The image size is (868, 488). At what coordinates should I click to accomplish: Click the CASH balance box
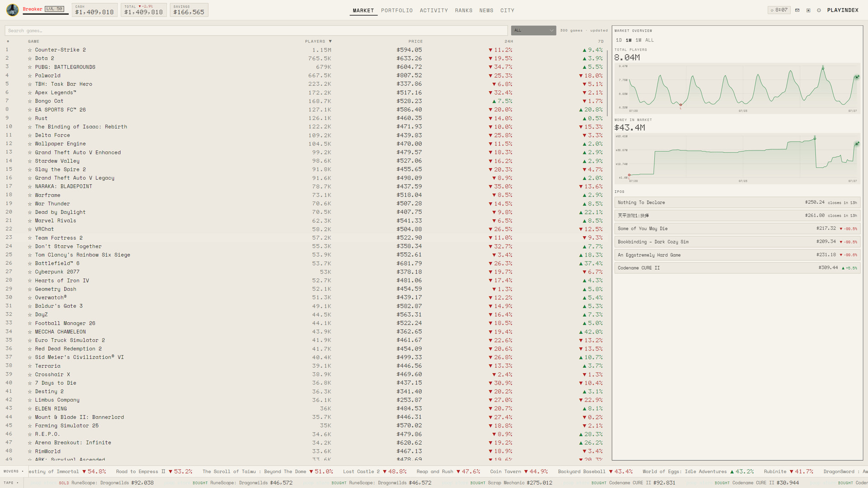94,10
